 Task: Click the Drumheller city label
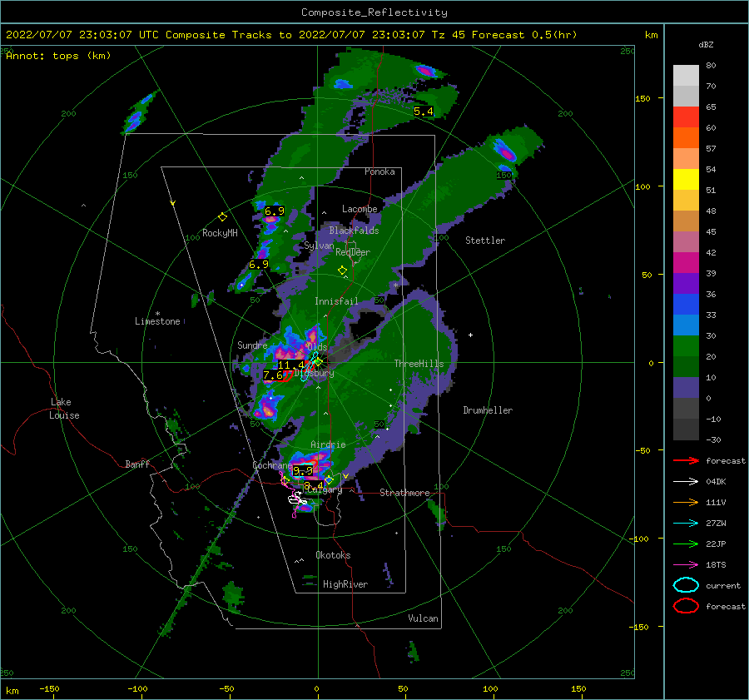click(488, 410)
